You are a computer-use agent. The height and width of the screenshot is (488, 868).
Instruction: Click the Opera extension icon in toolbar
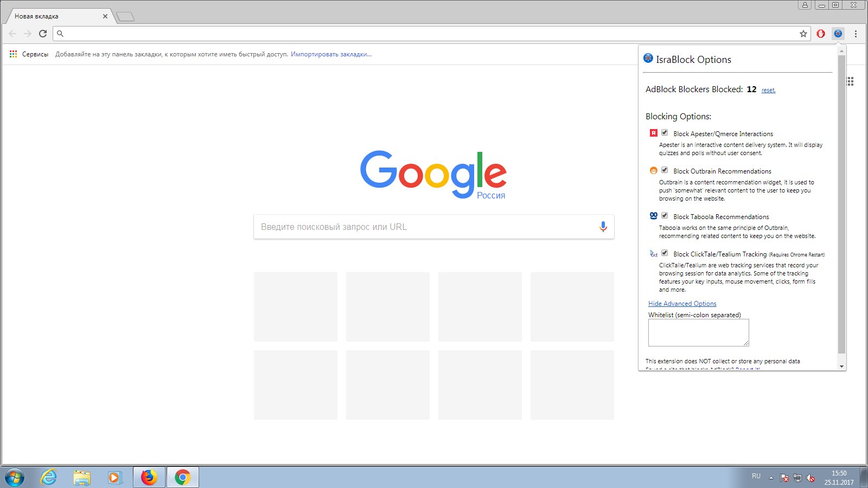click(x=821, y=34)
